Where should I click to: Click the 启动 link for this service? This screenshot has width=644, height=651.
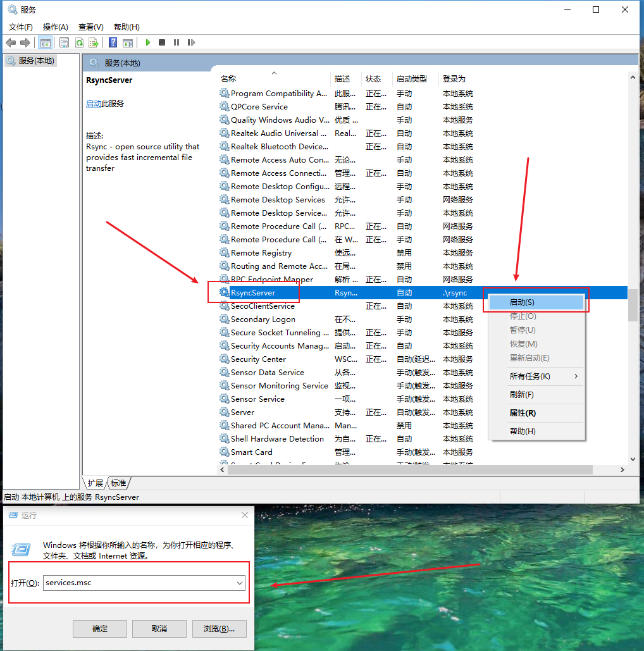point(94,103)
